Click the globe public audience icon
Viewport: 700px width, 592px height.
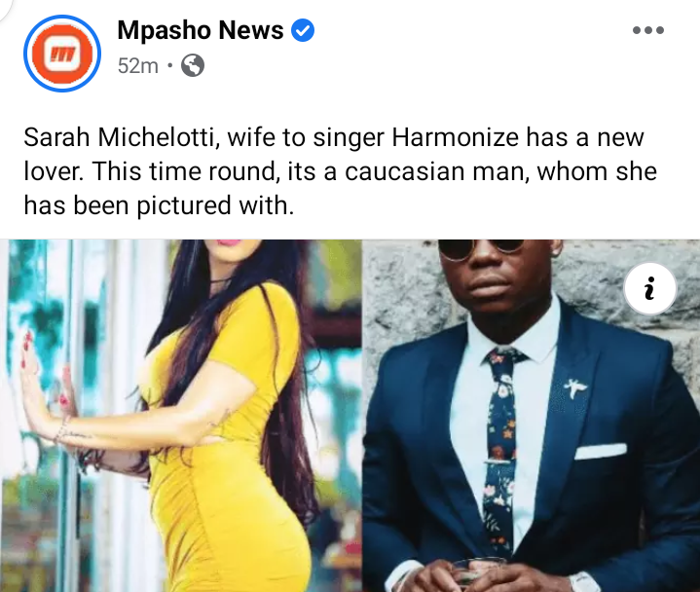click(193, 65)
